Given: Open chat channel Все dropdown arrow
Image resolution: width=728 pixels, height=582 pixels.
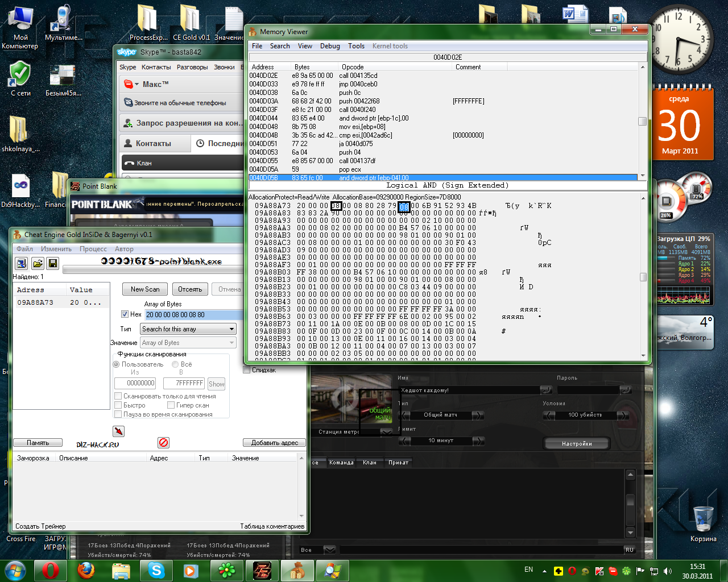Looking at the screenshot, I should coord(329,550).
